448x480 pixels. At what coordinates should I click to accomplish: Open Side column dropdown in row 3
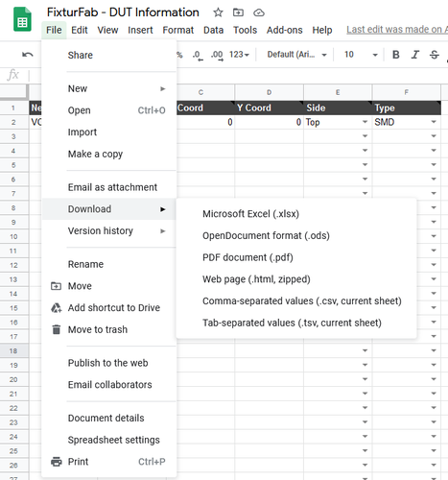(365, 136)
